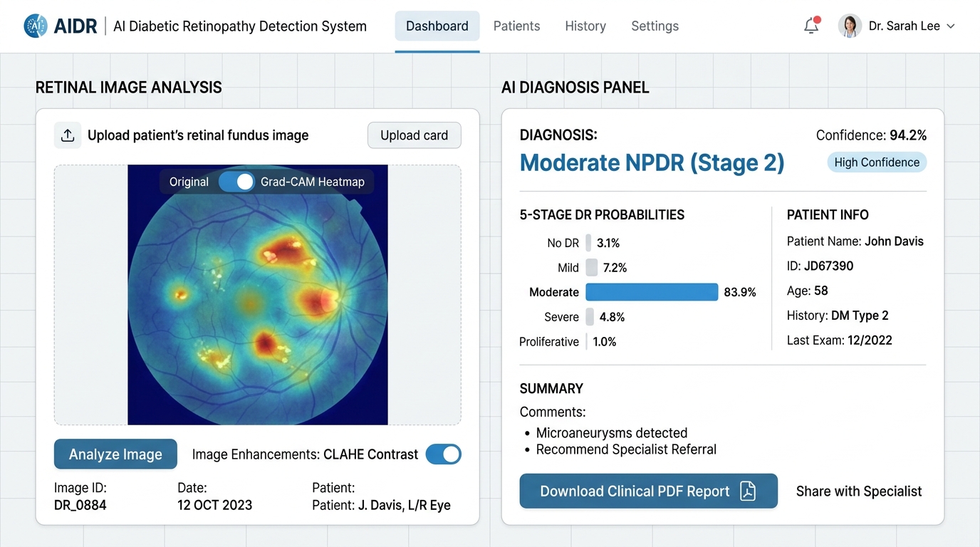Screen dimensions: 980x547
Task: Select the Moderate NPDR (Stage 2) diagnosis text
Action: (652, 162)
